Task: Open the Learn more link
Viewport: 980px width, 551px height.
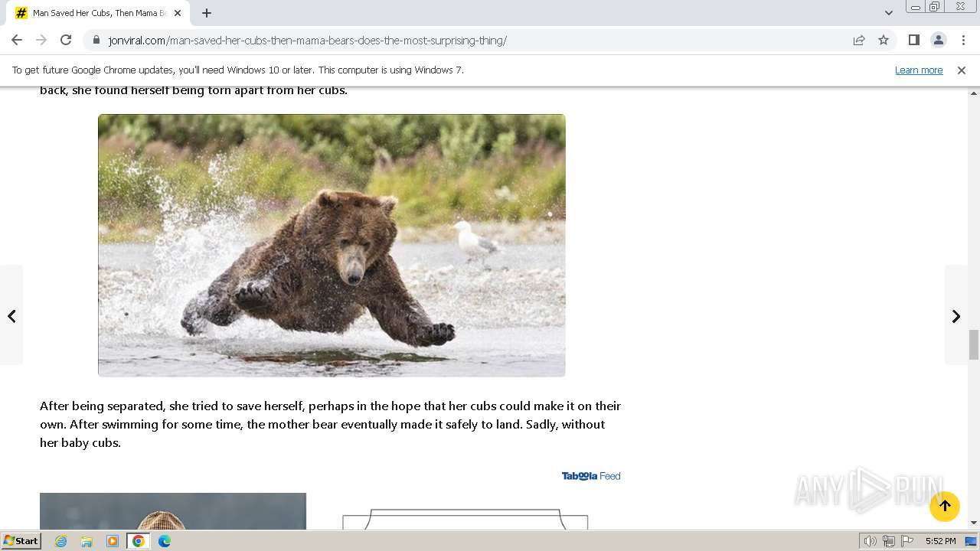Action: pos(919,70)
